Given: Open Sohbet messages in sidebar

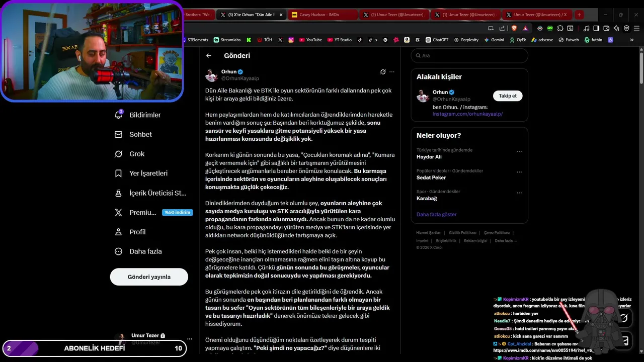Looking at the screenshot, I should pos(133,135).
